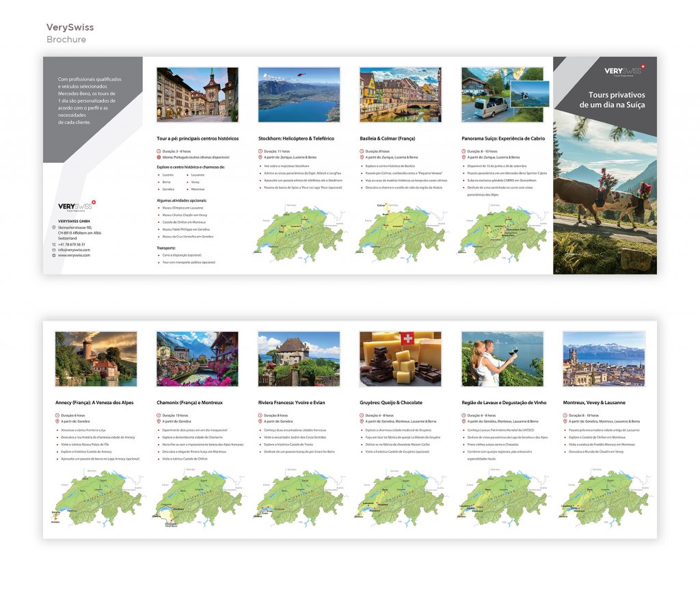Click the Panorama Suíço: Experiência de Cabrio title
This screenshot has height=595, width=700.
[x=503, y=138]
